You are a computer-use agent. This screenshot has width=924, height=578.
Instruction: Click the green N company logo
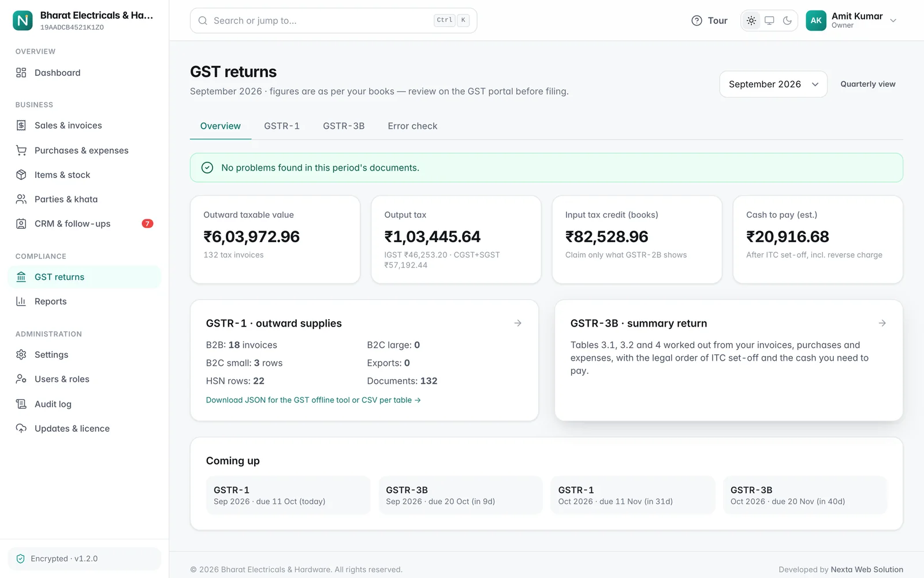[23, 21]
